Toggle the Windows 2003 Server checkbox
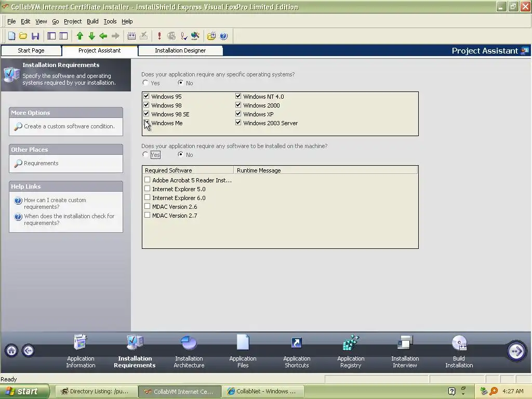Screen dimensions: 532x399 [238, 123]
